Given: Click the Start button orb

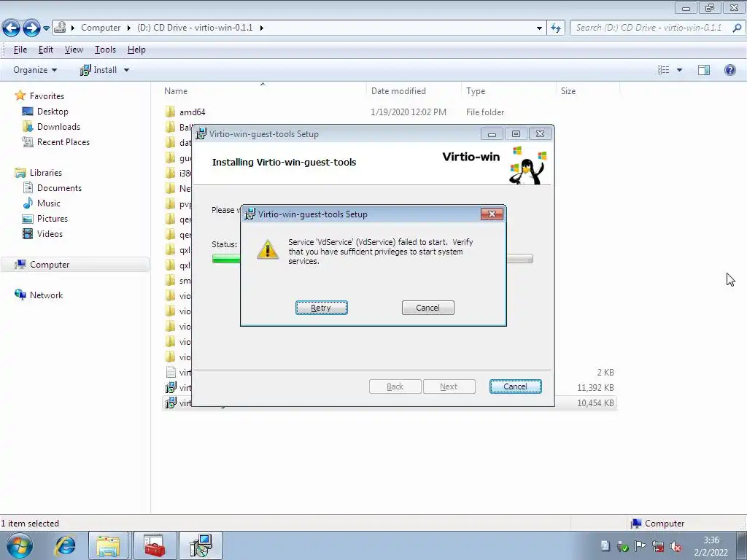Looking at the screenshot, I should (x=19, y=545).
